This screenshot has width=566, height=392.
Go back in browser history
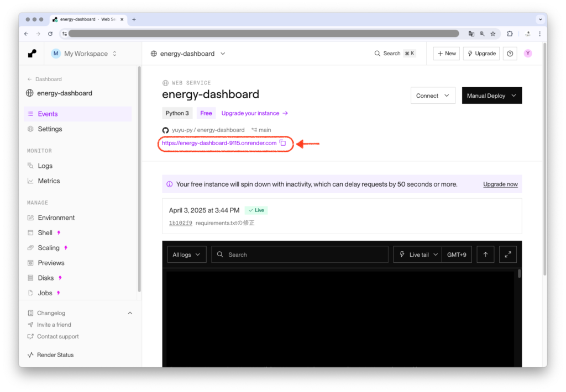pos(27,34)
